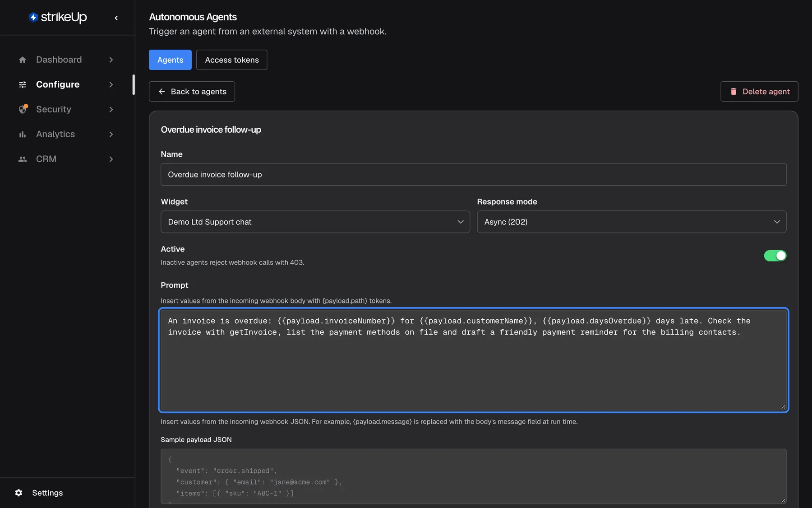Image resolution: width=812 pixels, height=508 pixels.
Task: Click the Prompt textarea resize handle
Action: 783,407
